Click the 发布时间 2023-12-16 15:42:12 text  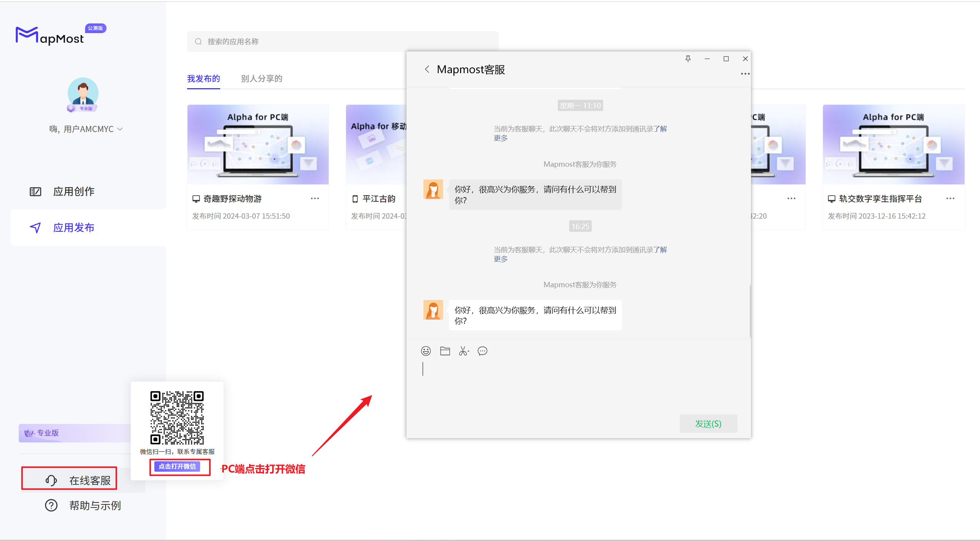(877, 216)
